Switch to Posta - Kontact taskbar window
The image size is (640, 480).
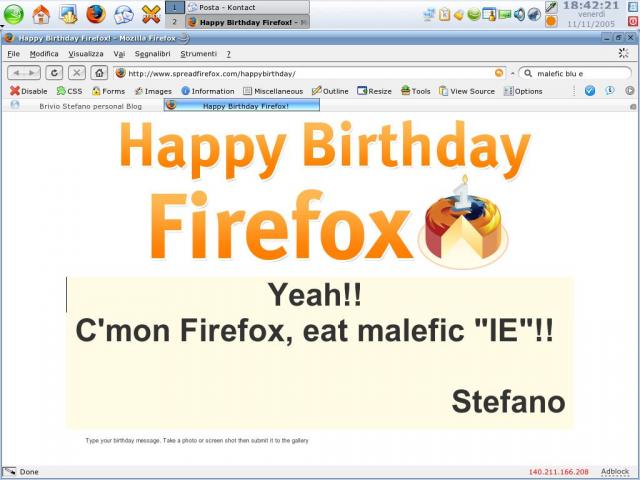[228, 7]
